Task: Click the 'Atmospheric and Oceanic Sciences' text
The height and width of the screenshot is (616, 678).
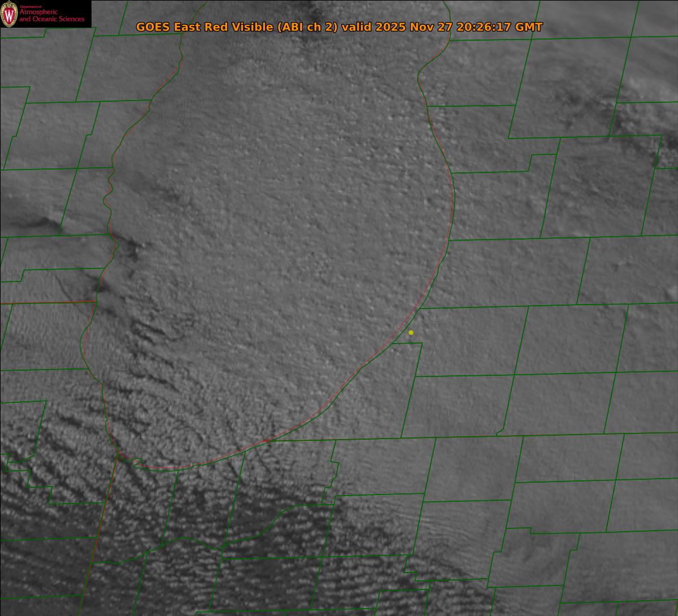Action: pyautogui.click(x=51, y=16)
